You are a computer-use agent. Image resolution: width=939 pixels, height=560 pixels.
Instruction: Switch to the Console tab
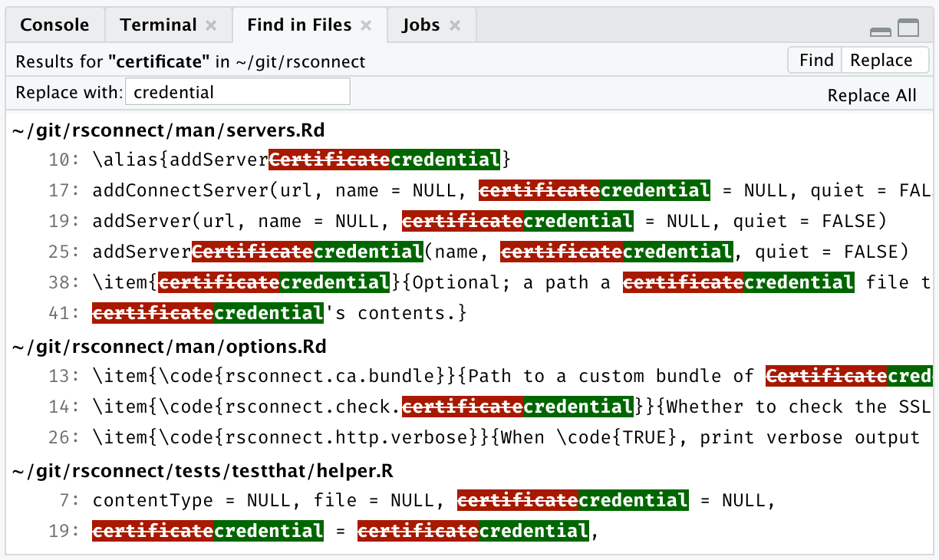click(x=54, y=25)
